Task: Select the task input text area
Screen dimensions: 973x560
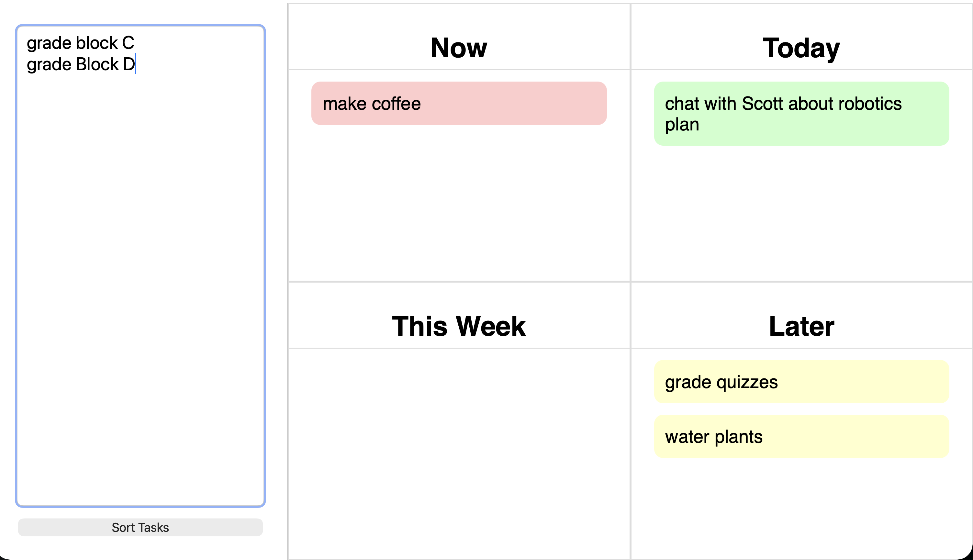Action: (140, 269)
